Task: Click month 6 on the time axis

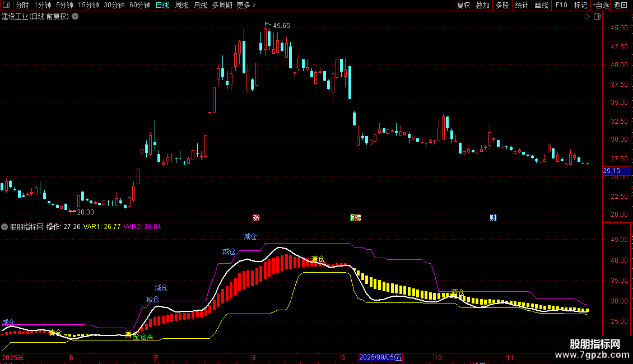Action: (71, 357)
